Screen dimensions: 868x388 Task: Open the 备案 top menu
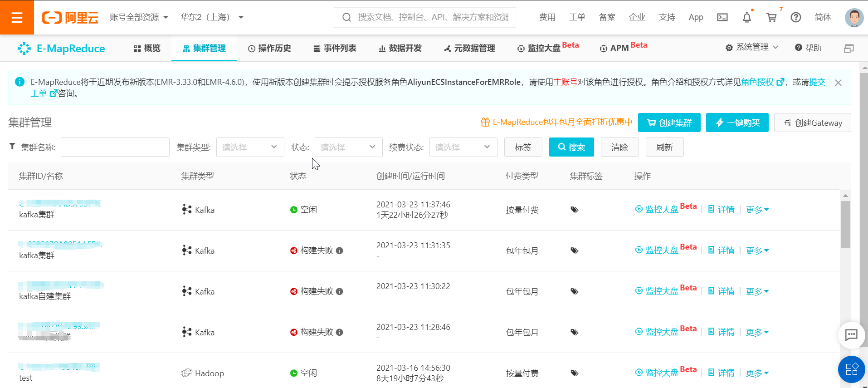coord(607,17)
